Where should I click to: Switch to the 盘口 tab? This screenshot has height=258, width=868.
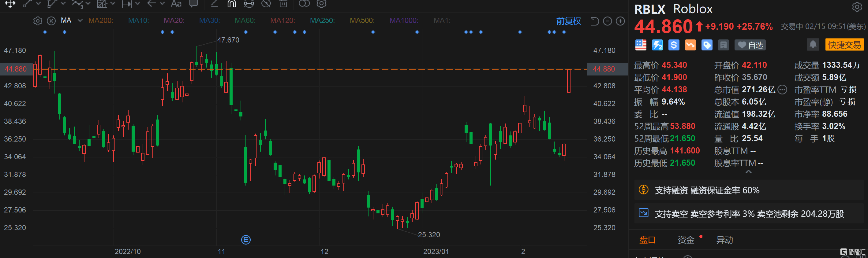click(648, 240)
